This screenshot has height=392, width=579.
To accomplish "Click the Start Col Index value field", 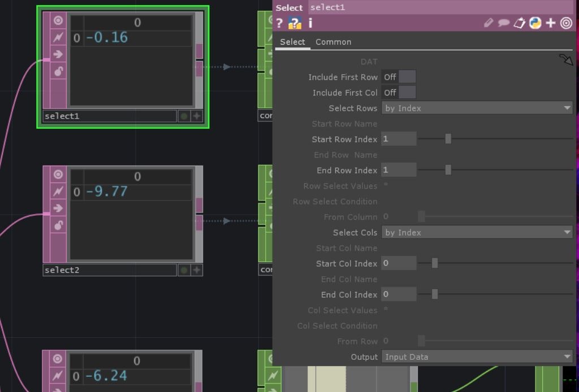I will click(x=399, y=263).
